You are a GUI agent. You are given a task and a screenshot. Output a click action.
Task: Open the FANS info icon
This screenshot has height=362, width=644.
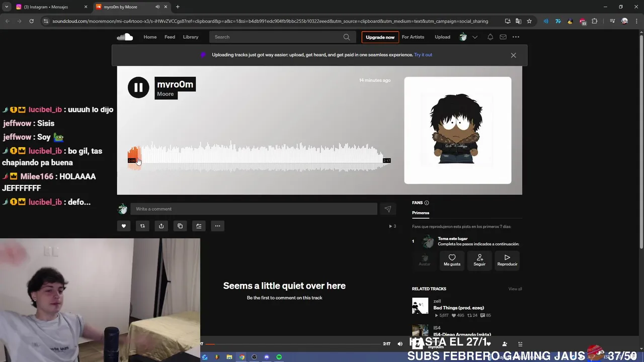[x=427, y=203]
